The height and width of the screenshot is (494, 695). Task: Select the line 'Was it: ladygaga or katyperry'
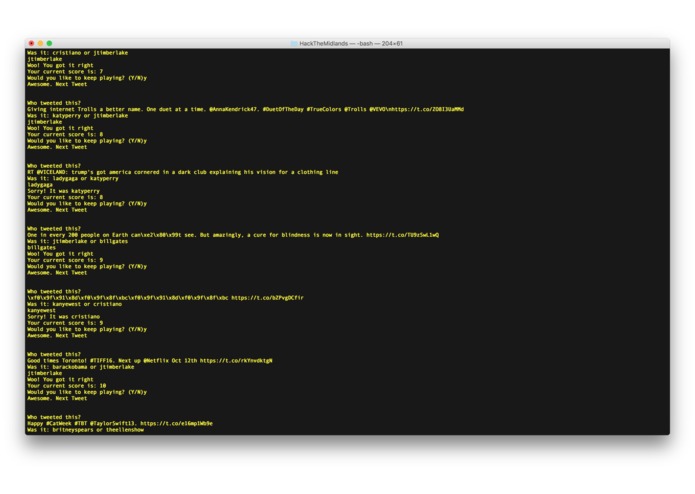[x=73, y=179]
